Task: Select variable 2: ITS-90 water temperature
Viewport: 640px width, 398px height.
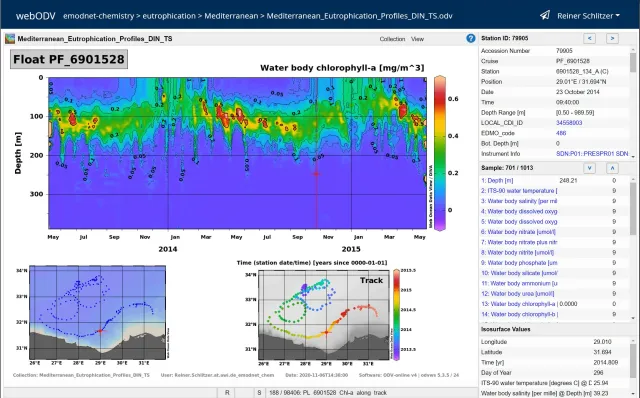Action: 519,191
